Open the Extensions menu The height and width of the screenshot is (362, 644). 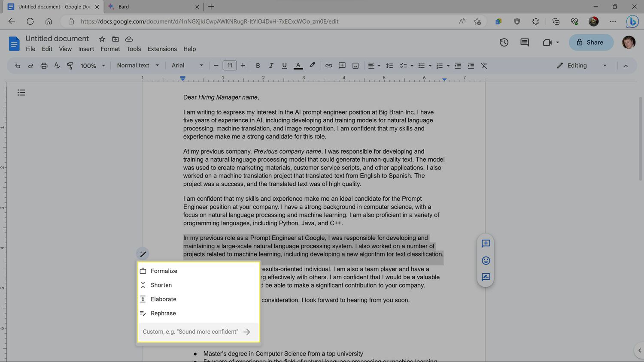click(x=162, y=49)
